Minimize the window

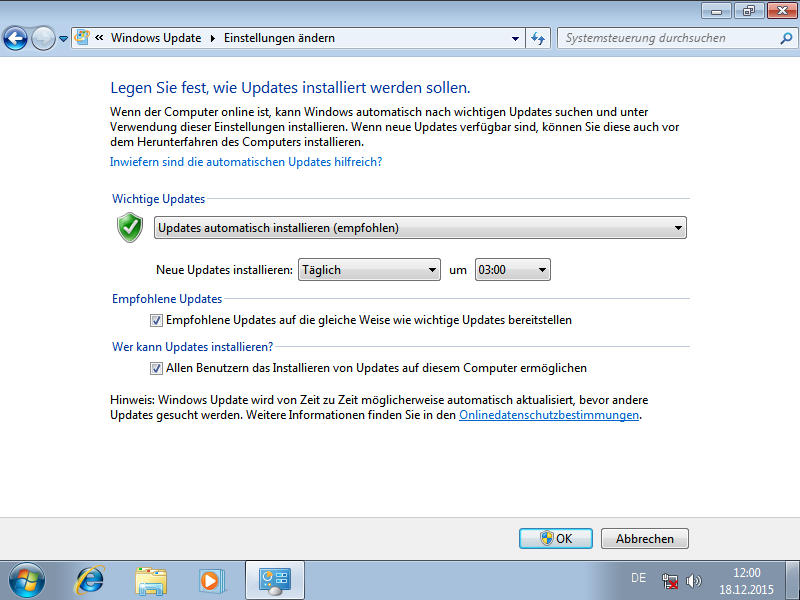click(x=717, y=11)
